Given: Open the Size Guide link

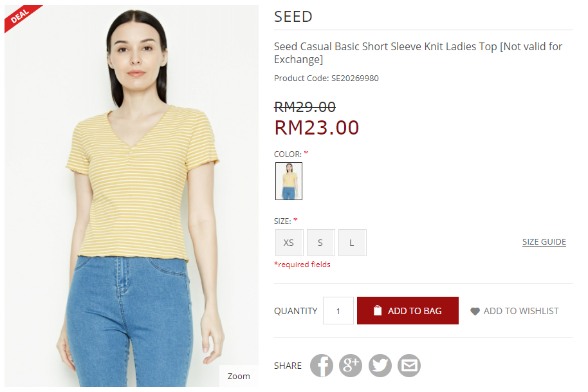Looking at the screenshot, I should (544, 242).
